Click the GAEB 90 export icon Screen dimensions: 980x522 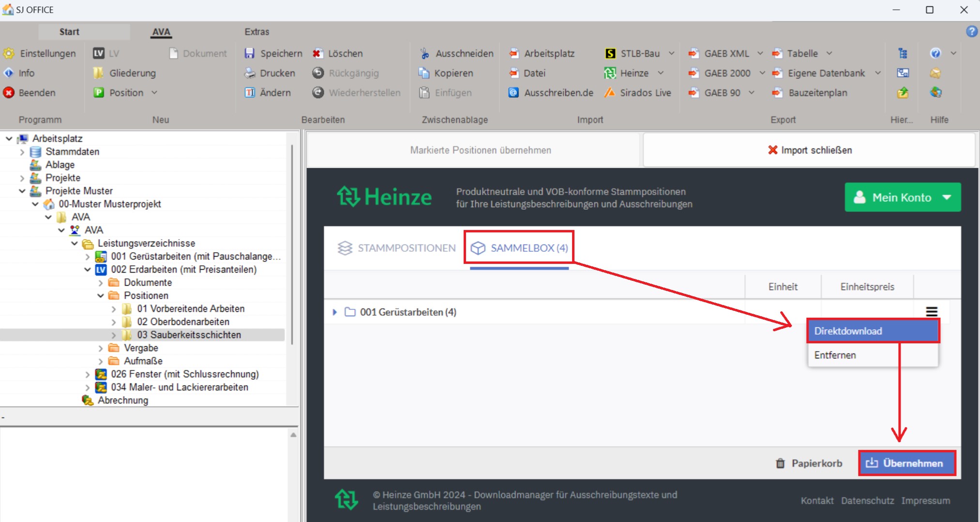(x=694, y=92)
